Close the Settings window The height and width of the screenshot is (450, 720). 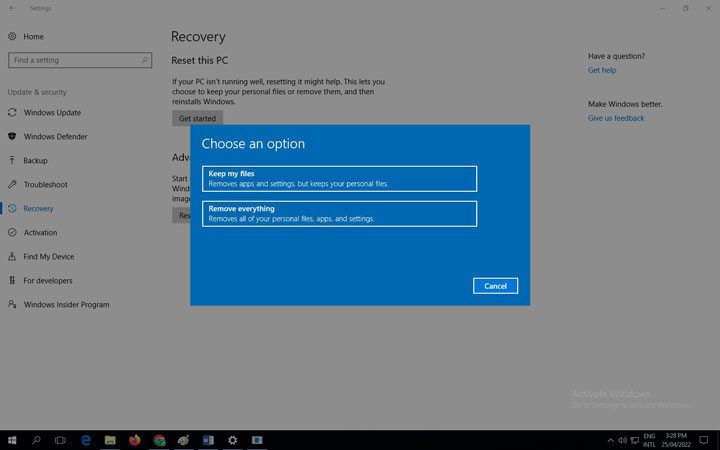(709, 8)
